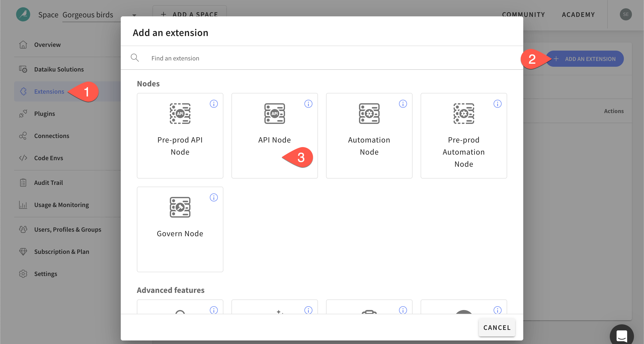Open the Settings gear icon
644x344 pixels.
(x=23, y=273)
